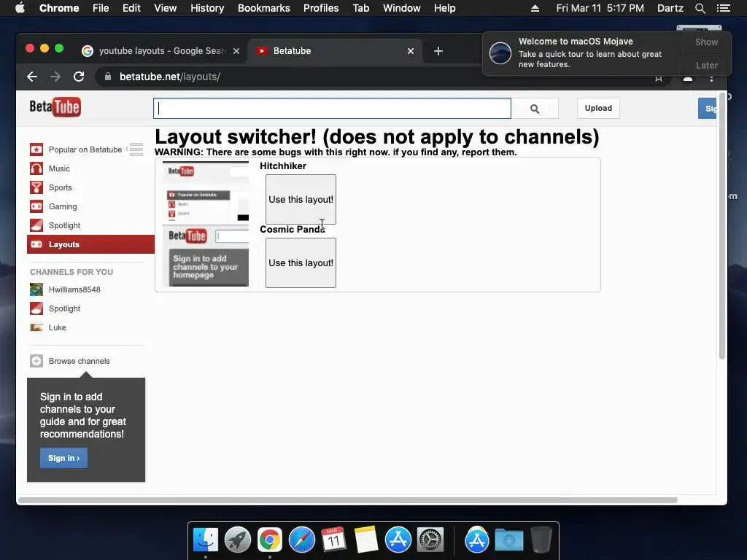Click the Luke channel avatar
This screenshot has height=560, width=747.
(36, 327)
